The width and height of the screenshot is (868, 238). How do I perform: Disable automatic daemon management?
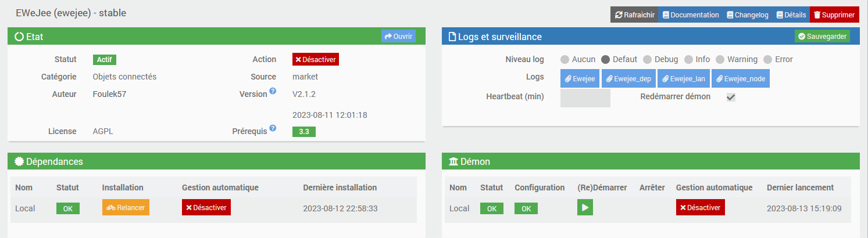tap(700, 208)
